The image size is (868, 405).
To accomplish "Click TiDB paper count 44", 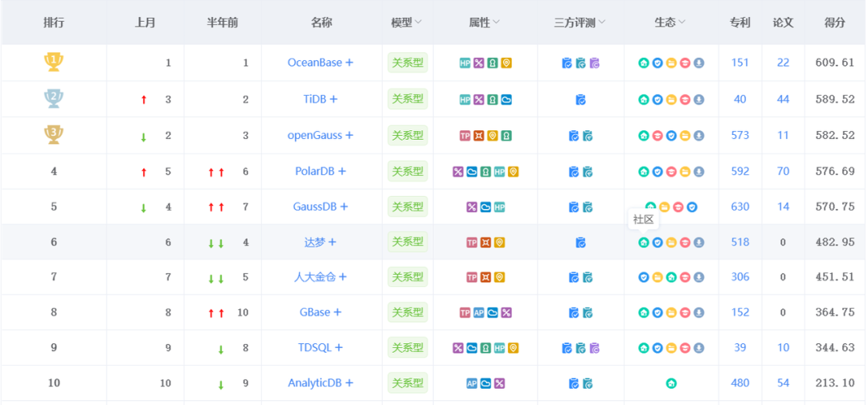I will coord(783,99).
